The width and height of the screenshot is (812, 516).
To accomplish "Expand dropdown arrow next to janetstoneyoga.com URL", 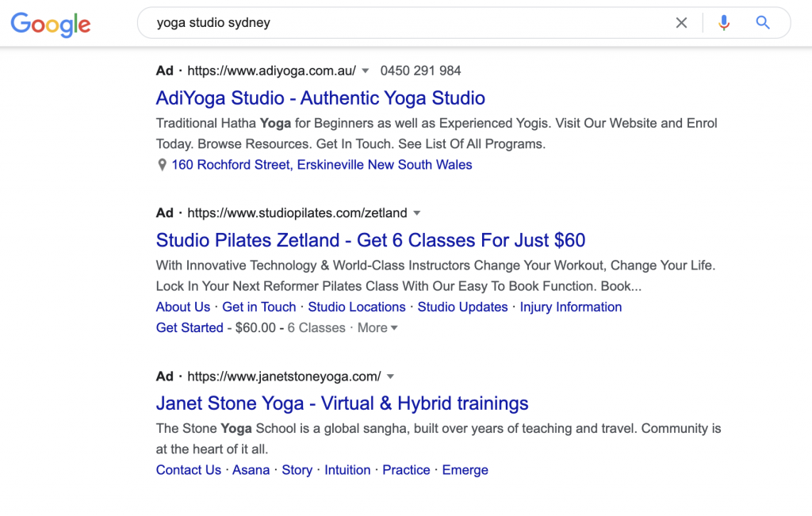I will [390, 376].
